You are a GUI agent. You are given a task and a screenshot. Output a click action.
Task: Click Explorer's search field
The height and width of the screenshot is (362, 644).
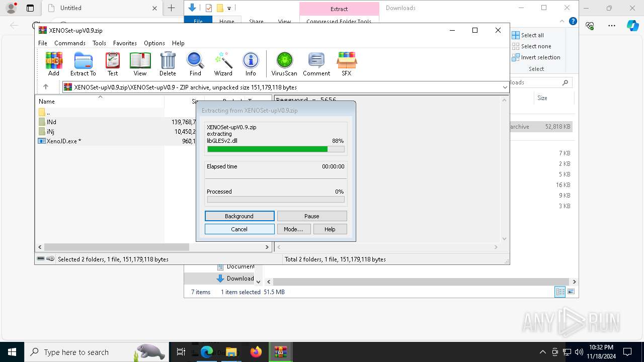tap(539, 82)
